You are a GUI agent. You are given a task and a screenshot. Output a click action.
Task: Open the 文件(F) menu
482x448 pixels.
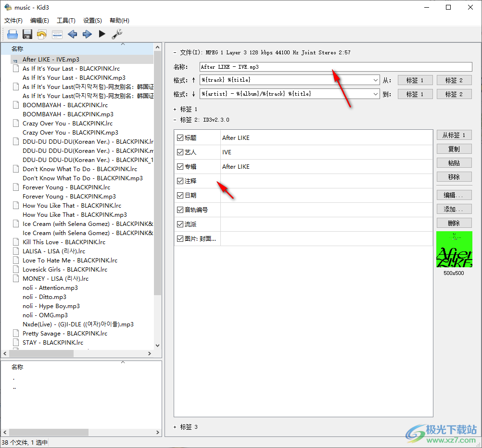13,21
